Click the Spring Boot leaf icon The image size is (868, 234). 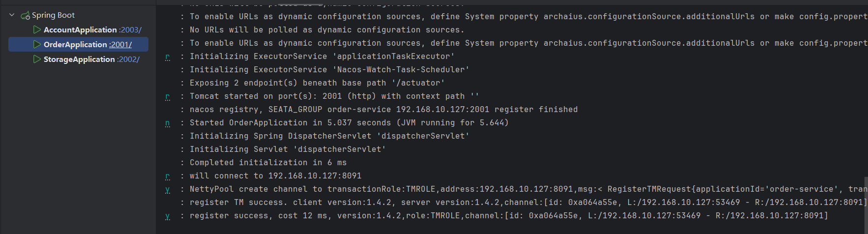[25, 16]
